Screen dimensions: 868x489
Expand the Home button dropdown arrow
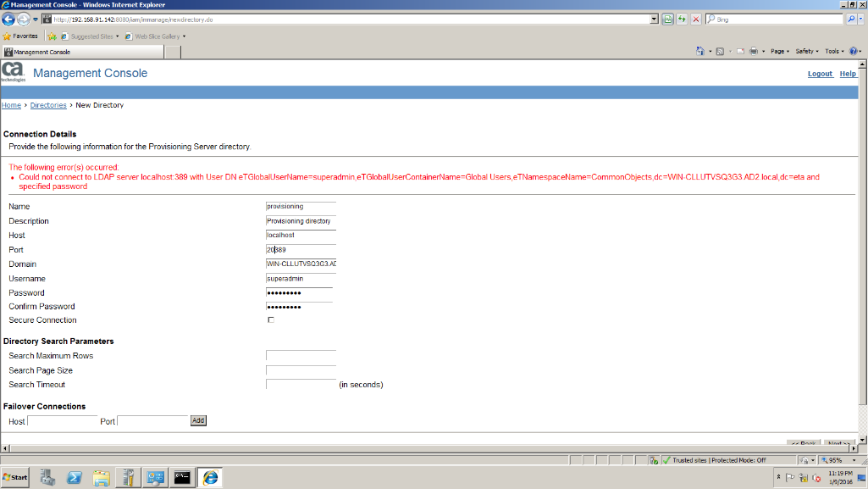pos(710,52)
